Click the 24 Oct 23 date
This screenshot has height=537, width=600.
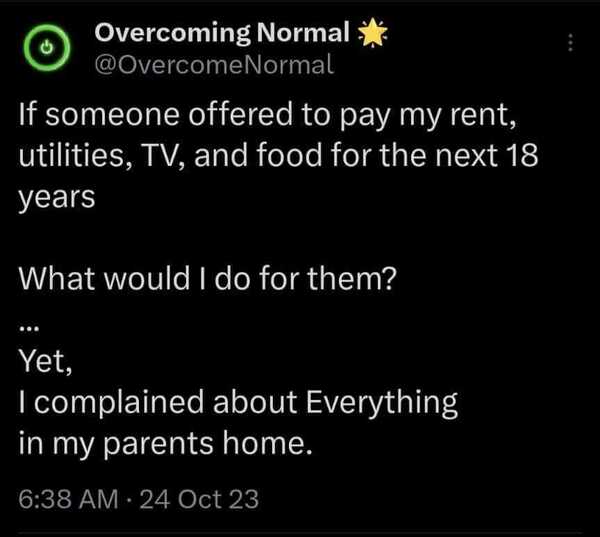pos(198,498)
